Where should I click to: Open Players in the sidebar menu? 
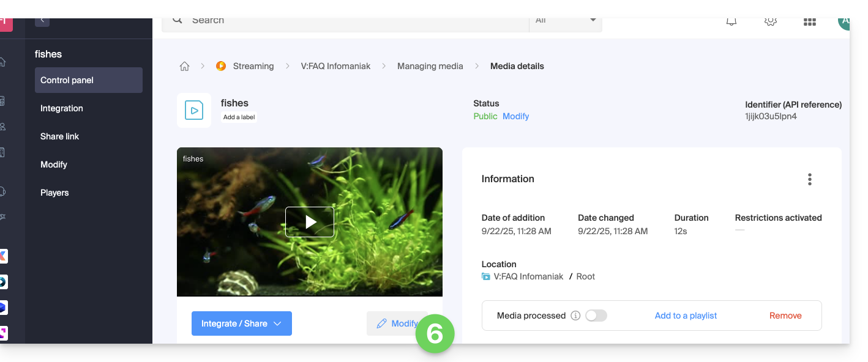54,193
